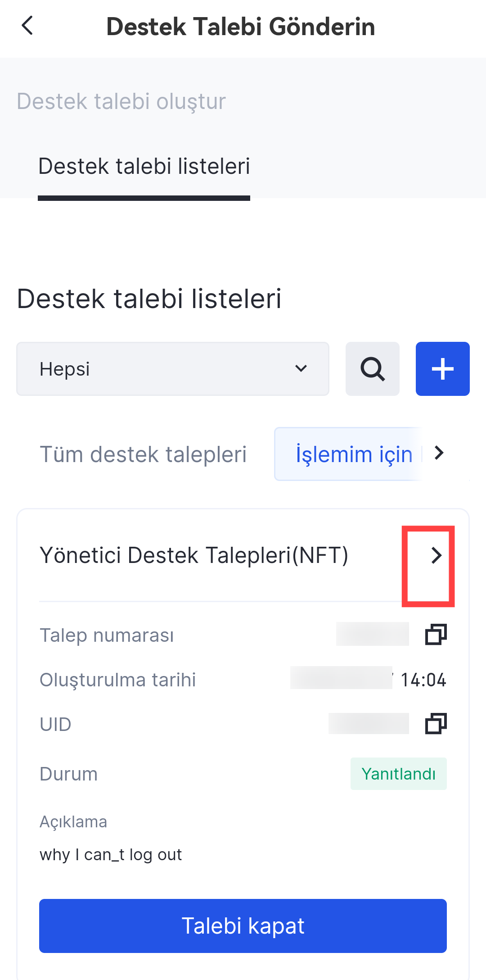Click the blurred Talep numarası value
The height and width of the screenshot is (980, 486).
point(372,634)
